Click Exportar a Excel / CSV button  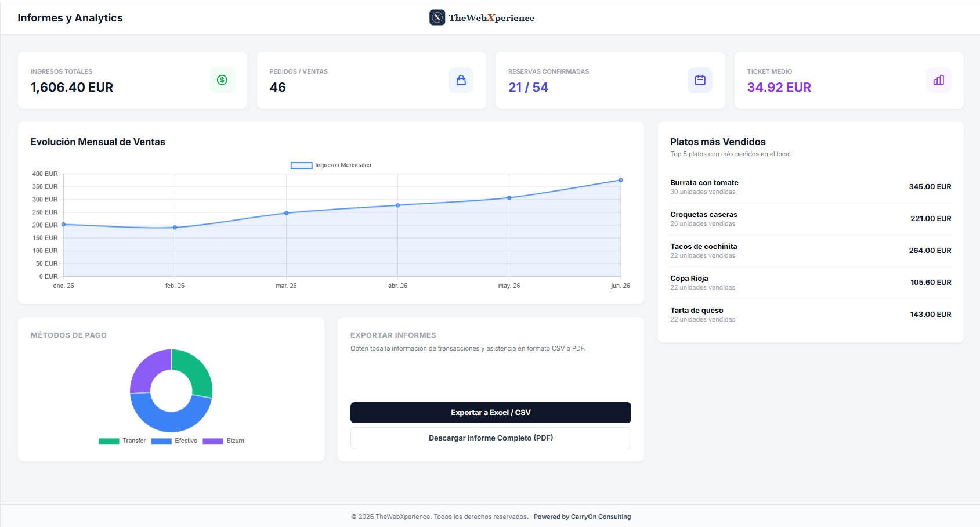(491, 413)
